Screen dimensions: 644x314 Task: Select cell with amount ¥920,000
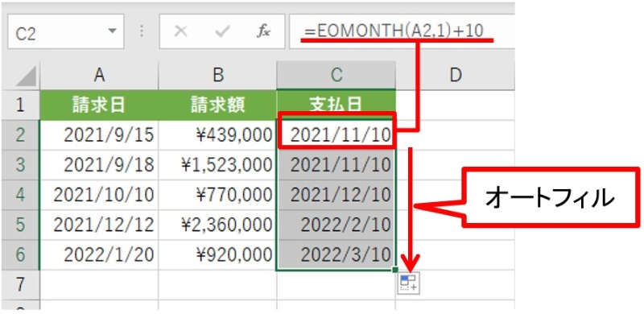point(217,254)
